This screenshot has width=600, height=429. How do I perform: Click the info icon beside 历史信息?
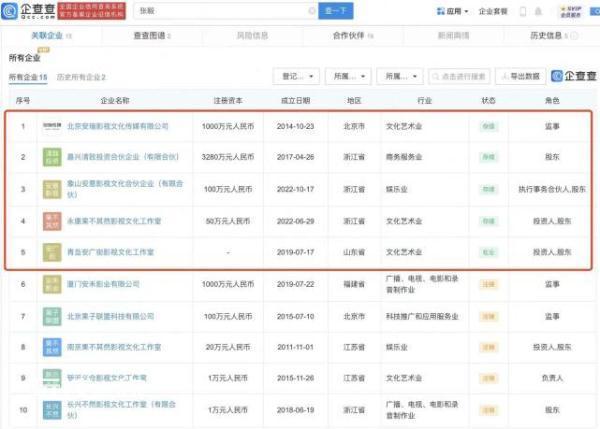(x=574, y=36)
